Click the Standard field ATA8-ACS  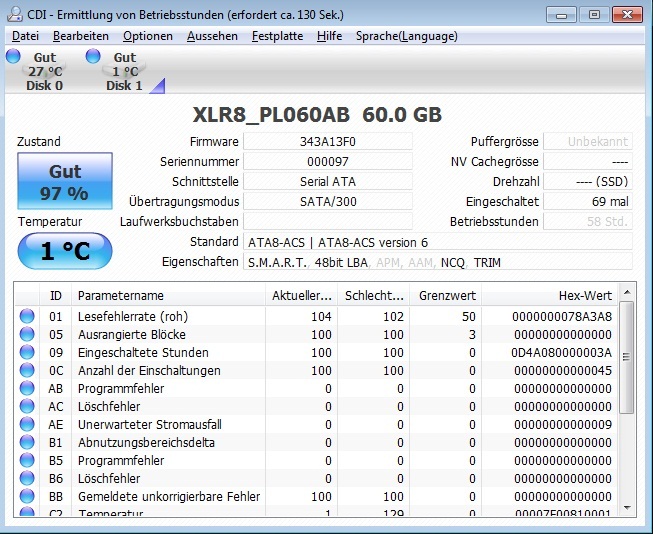pyautogui.click(x=438, y=242)
